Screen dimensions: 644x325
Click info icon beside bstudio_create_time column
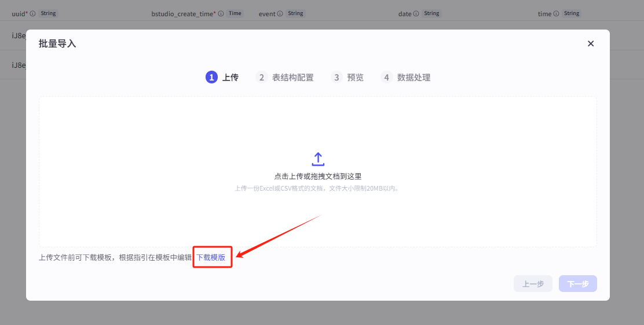click(x=221, y=13)
